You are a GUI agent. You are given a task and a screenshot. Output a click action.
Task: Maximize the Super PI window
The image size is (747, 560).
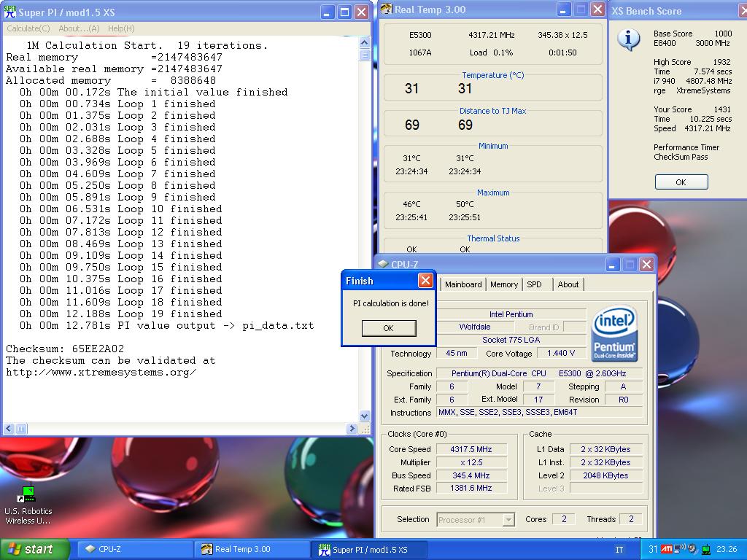coord(344,12)
